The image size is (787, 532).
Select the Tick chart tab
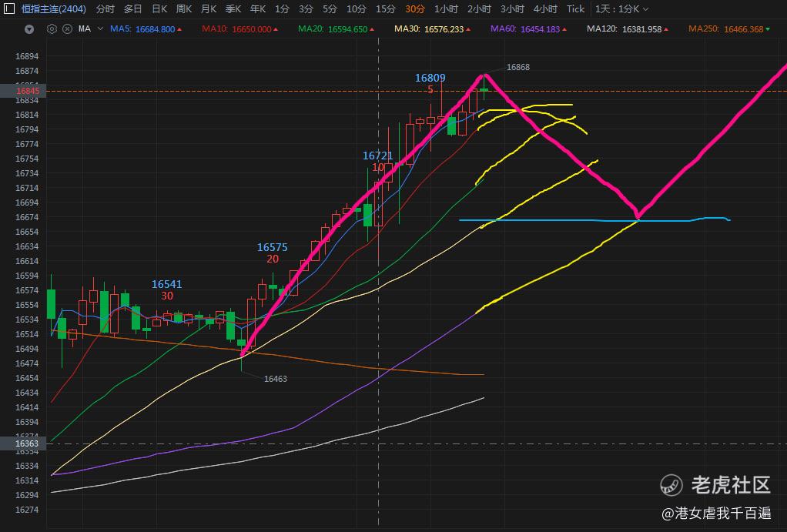coord(576,9)
